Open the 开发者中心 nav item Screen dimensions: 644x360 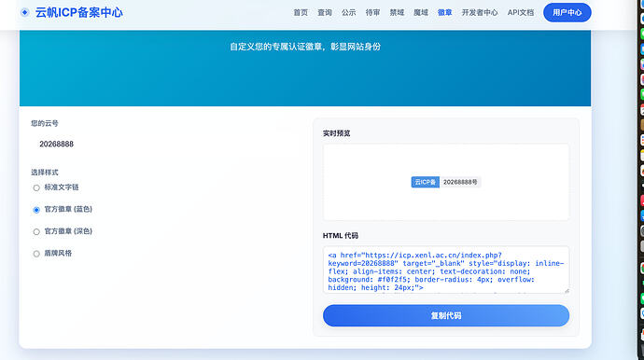[480, 13]
